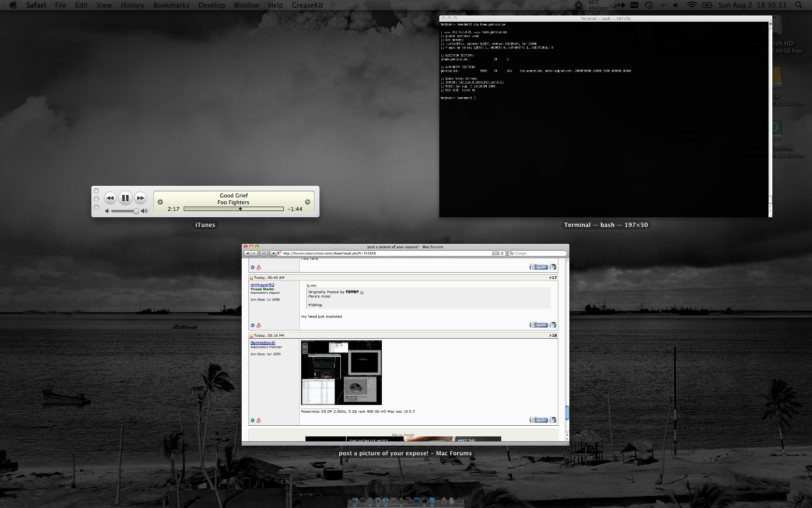Open the Safari menu

pyautogui.click(x=36, y=5)
